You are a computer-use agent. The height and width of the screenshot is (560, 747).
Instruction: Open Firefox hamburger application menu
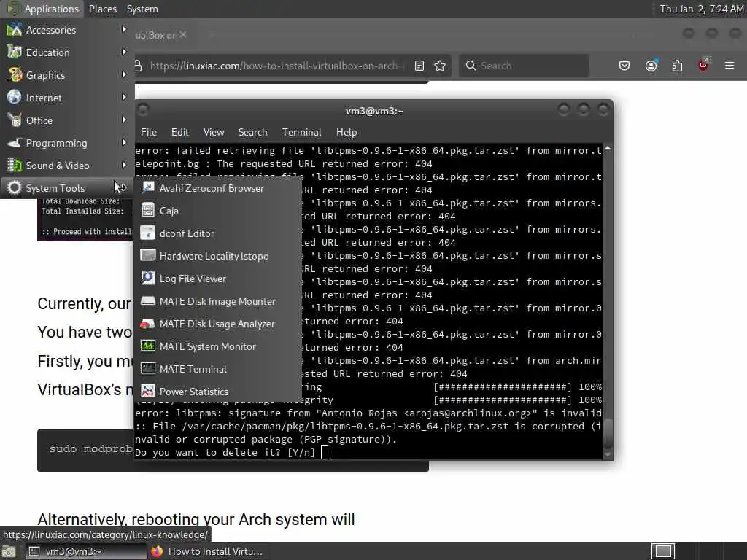pyautogui.click(x=729, y=66)
